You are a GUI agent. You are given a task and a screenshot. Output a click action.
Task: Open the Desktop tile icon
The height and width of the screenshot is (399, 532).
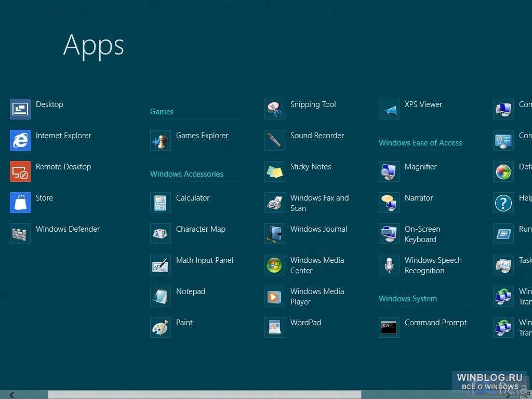20,109
